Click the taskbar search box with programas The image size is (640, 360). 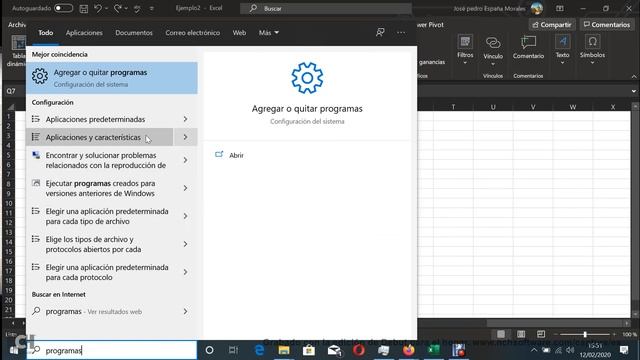[x=112, y=350]
